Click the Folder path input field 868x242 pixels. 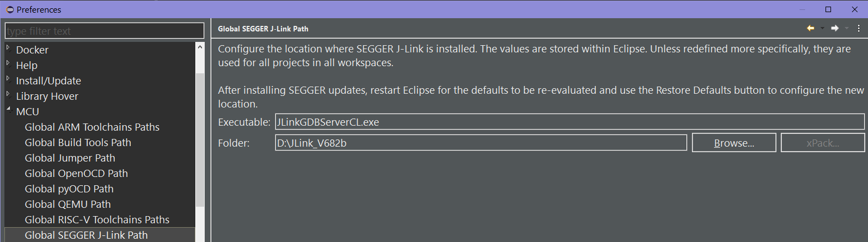click(x=481, y=143)
